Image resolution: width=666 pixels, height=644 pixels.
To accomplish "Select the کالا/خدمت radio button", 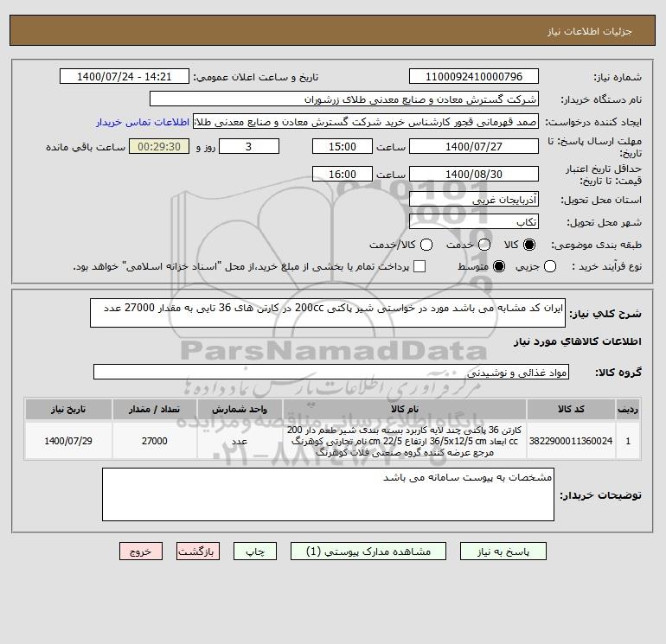I will tap(426, 245).
